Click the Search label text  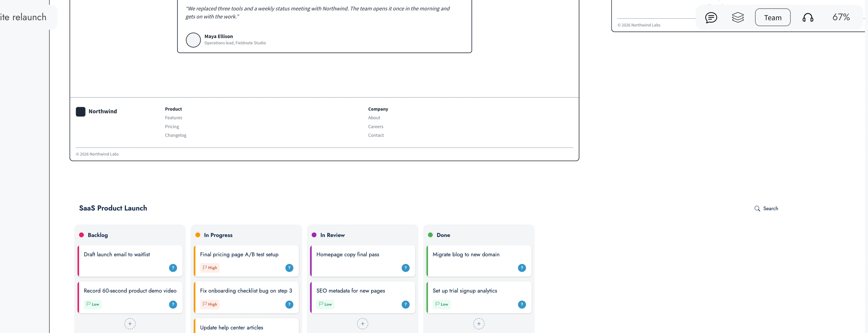point(770,209)
